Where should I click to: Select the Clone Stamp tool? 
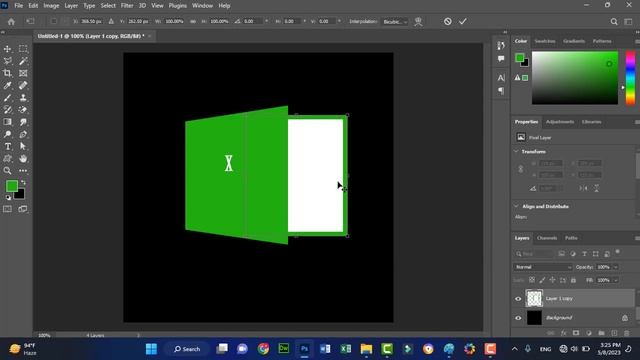click(x=23, y=98)
